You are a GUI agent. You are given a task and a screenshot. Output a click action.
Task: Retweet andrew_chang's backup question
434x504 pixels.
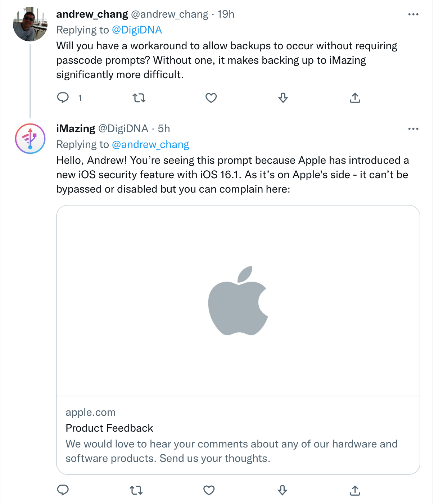(139, 98)
